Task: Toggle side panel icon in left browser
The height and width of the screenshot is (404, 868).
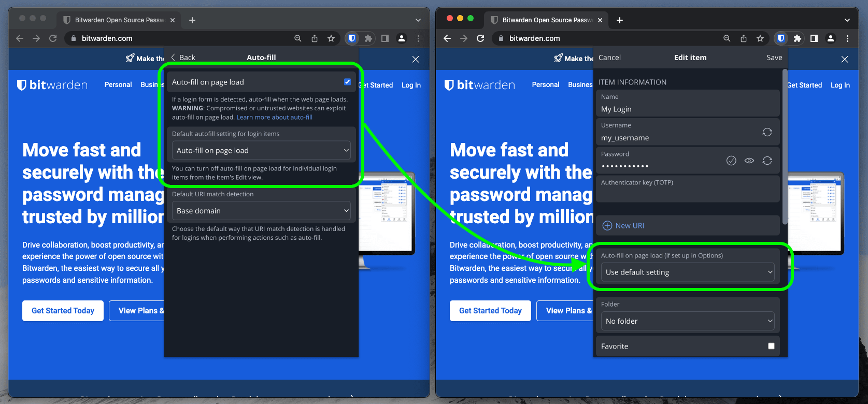Action: [385, 38]
